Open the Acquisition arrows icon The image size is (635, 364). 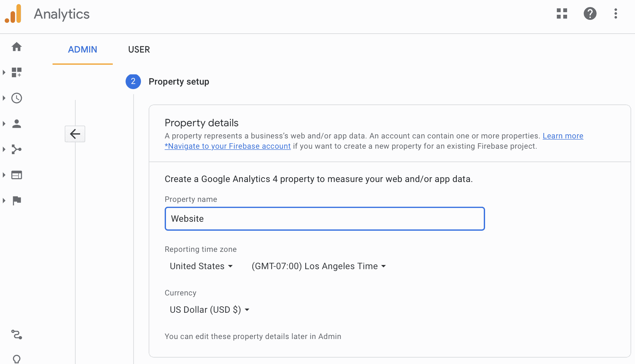click(x=17, y=149)
